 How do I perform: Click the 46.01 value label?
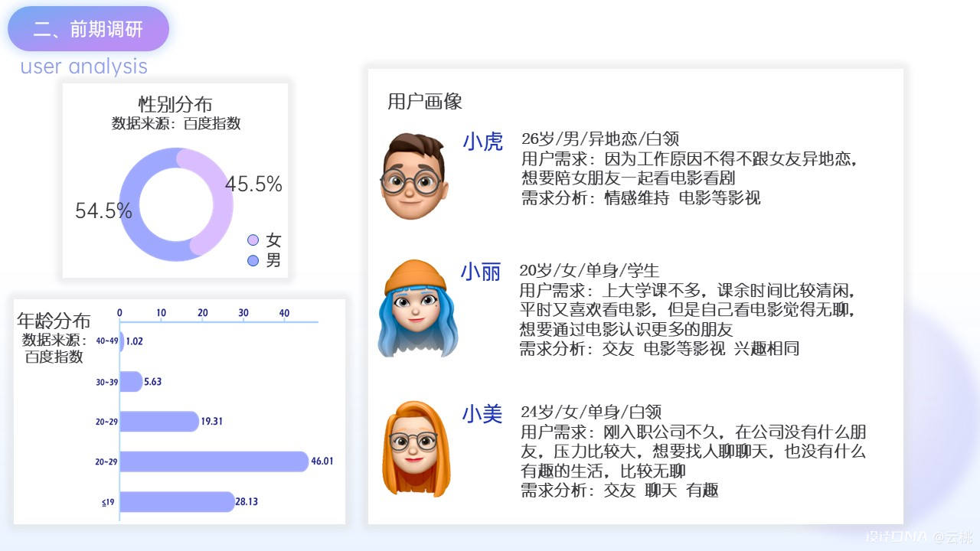322,461
